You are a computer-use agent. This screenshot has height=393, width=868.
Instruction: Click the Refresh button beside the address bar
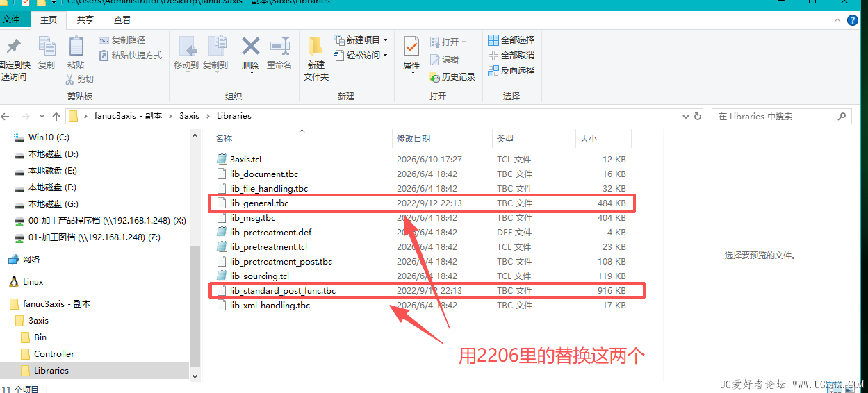pyautogui.click(x=698, y=116)
